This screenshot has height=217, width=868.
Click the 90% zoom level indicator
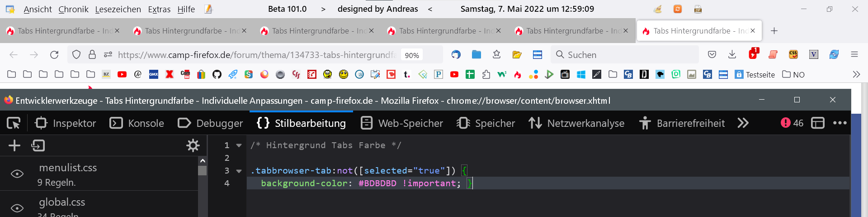[411, 55]
